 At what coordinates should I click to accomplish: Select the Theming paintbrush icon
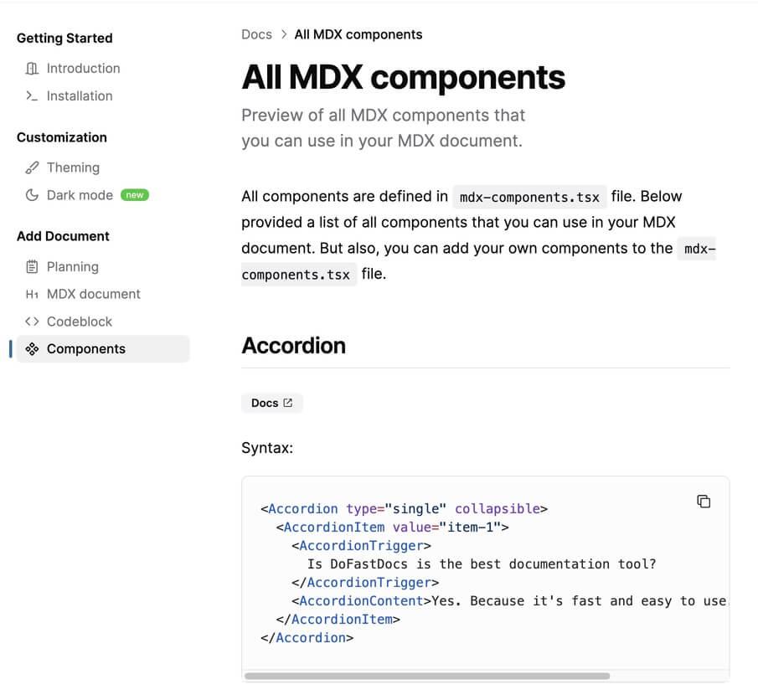(x=32, y=167)
